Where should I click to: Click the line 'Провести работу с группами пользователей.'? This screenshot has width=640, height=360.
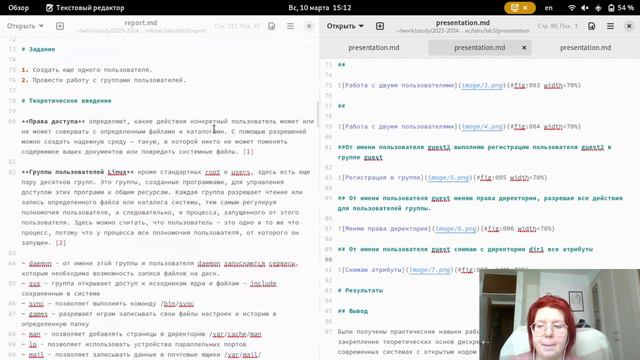(109, 80)
